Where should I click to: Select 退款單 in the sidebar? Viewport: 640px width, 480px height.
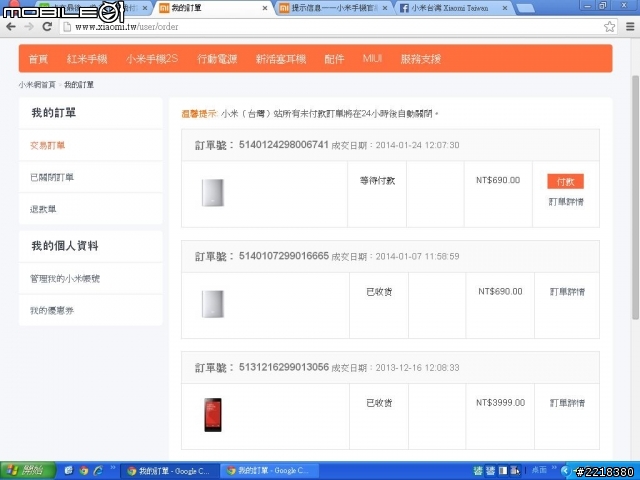click(x=43, y=209)
